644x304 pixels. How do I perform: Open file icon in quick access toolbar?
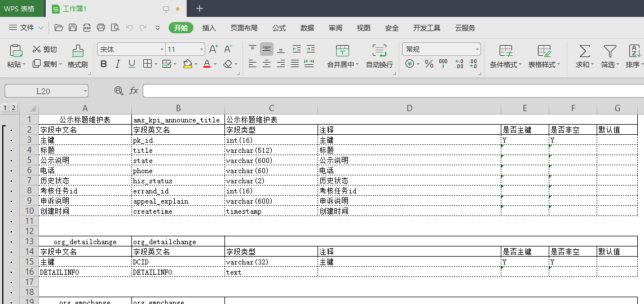[x=59, y=28]
